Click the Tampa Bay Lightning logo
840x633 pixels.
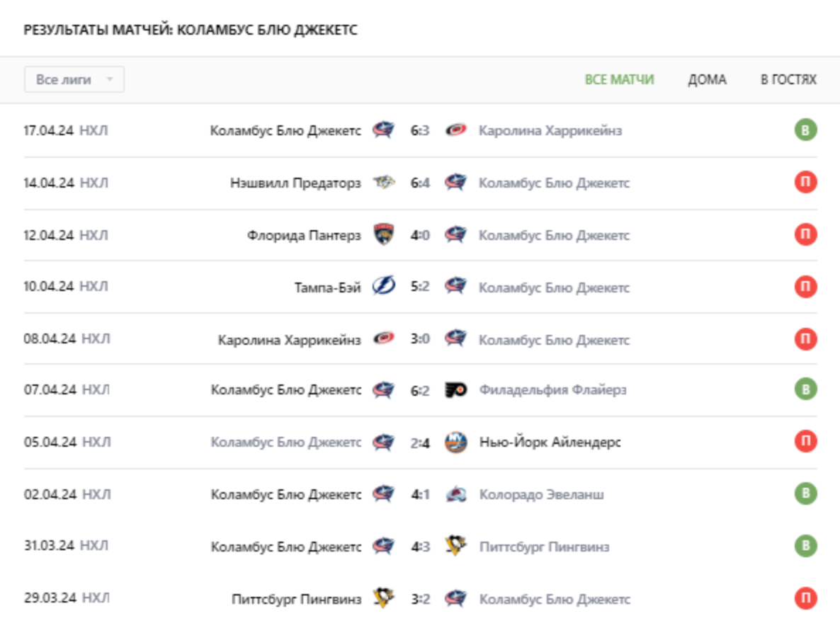pos(384,287)
